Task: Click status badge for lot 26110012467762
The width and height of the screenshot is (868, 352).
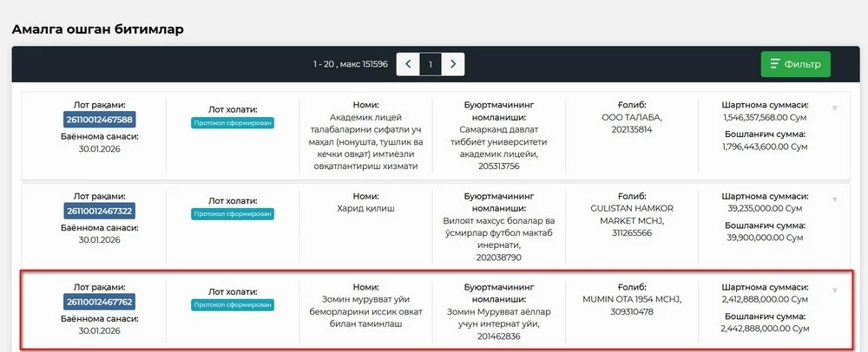Action: (233, 305)
